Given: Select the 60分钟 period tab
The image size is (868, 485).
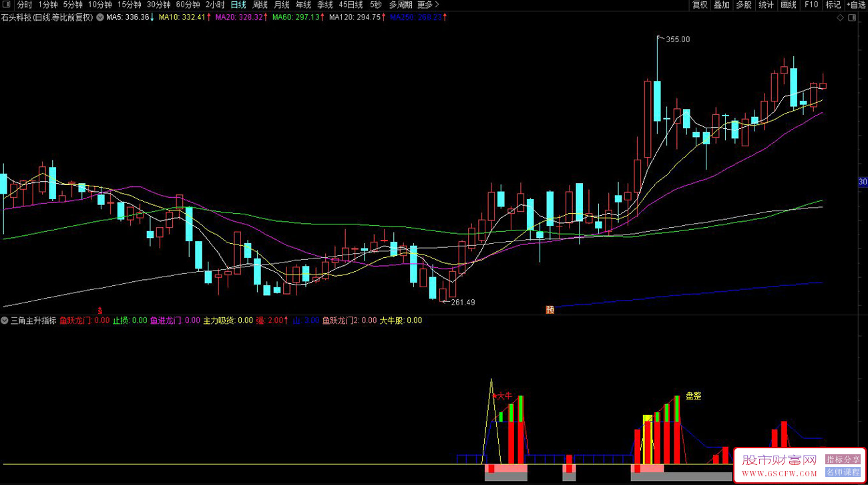Looking at the screenshot, I should (188, 5).
